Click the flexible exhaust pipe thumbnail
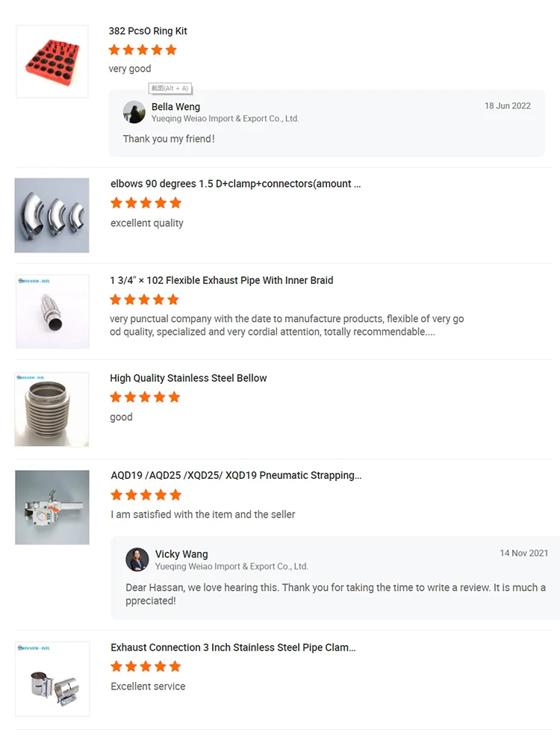The height and width of the screenshot is (741, 560). click(52, 311)
